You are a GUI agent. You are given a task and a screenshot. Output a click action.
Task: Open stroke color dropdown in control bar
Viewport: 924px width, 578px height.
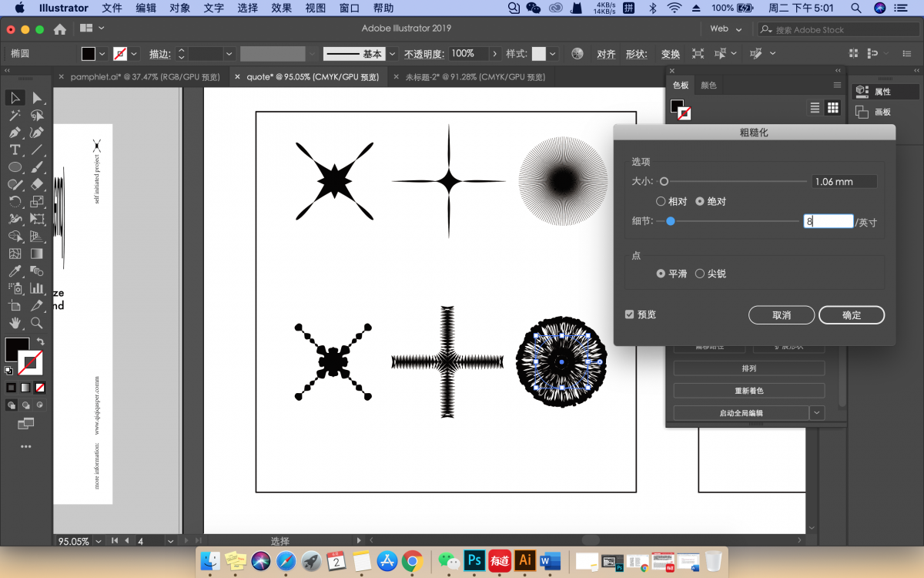[x=134, y=54]
